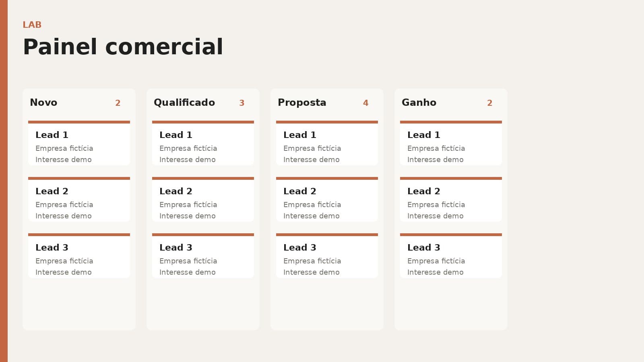
Task: Click the count badge on Qualificado column
Action: pyautogui.click(x=242, y=103)
